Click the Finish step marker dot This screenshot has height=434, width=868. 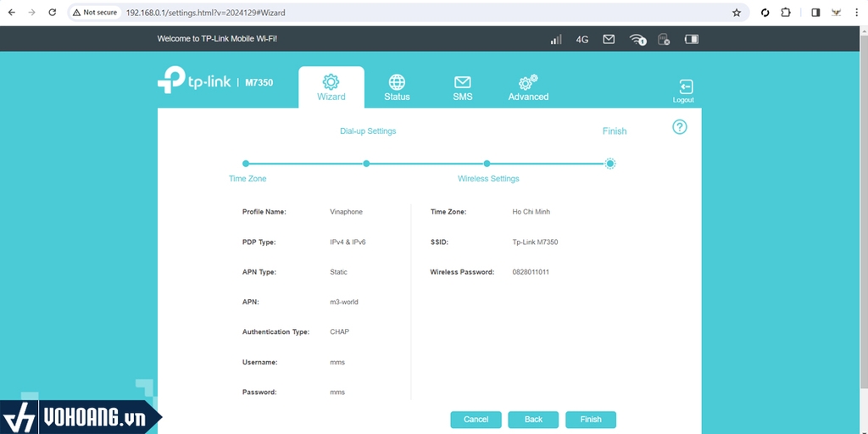click(609, 164)
